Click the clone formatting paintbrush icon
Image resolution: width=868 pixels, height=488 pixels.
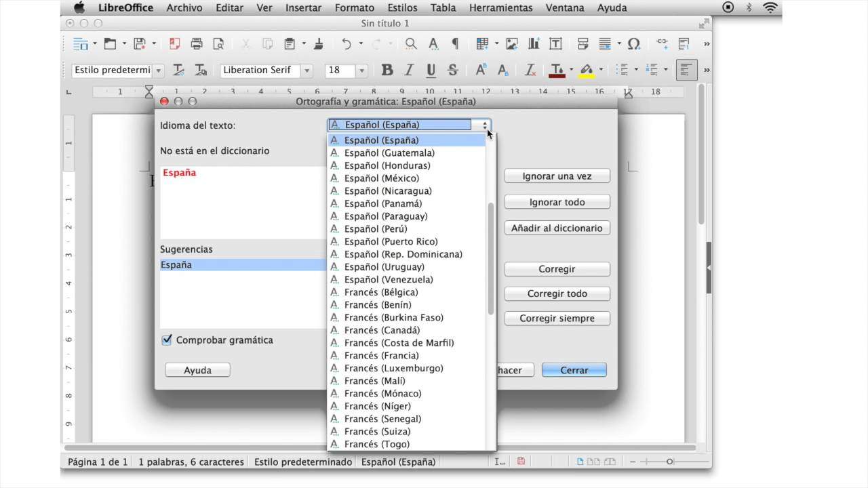click(319, 44)
